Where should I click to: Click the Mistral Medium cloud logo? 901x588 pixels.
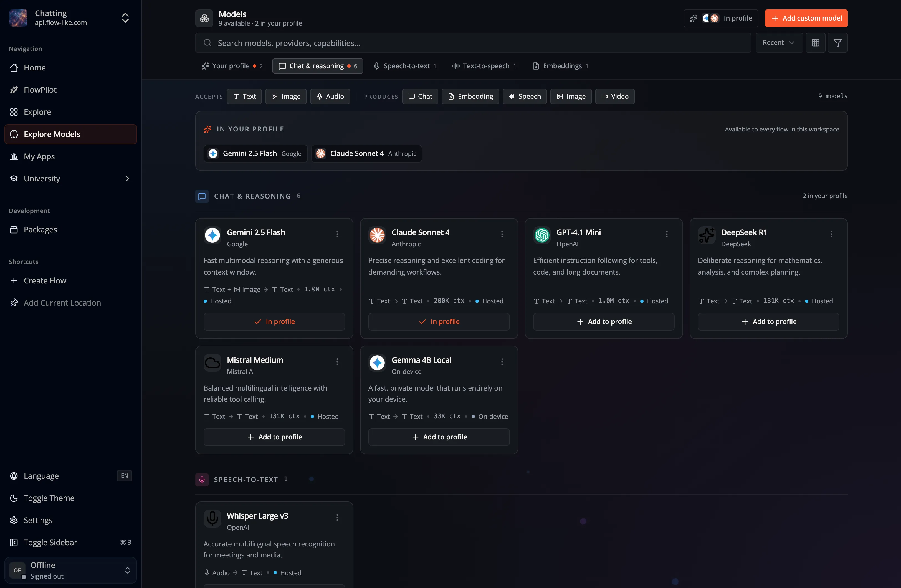pyautogui.click(x=212, y=363)
